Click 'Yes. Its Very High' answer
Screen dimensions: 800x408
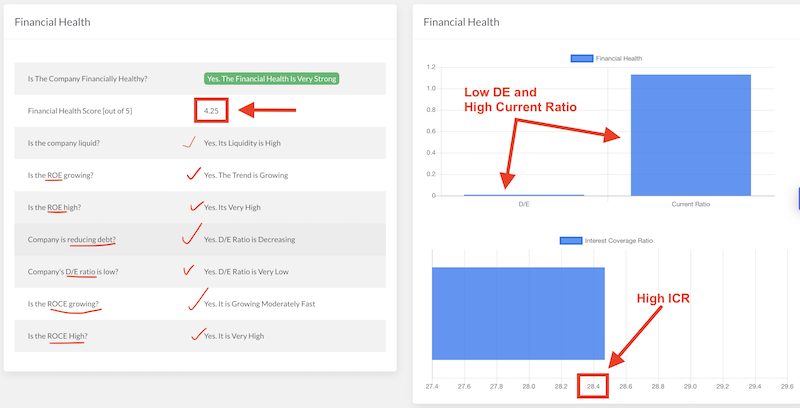pos(232,207)
